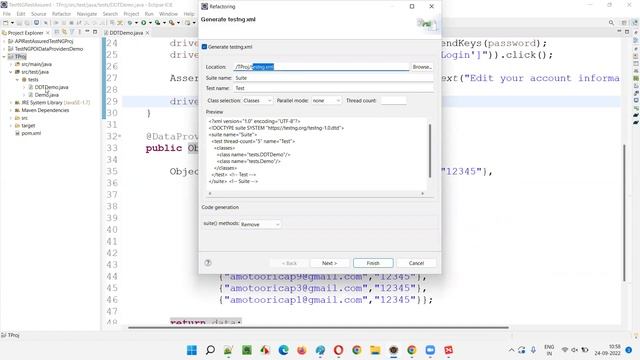Image resolution: width=640 pixels, height=360 pixels.
Task: Collapse the src/test/java folder
Action: click(x=11, y=72)
